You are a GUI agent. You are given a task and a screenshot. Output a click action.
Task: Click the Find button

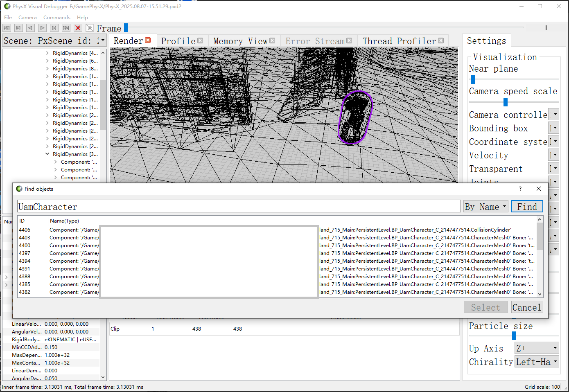527,207
